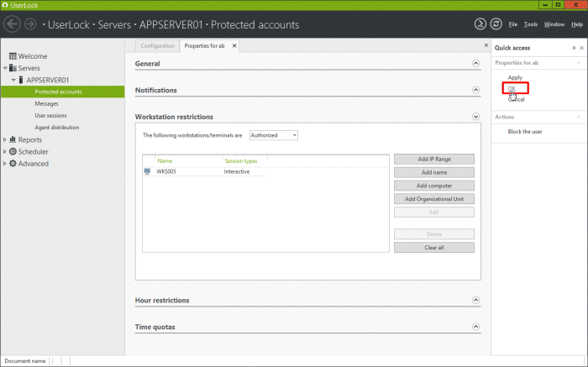Click the forward navigation arrow
The image size is (588, 367).
click(30, 24)
